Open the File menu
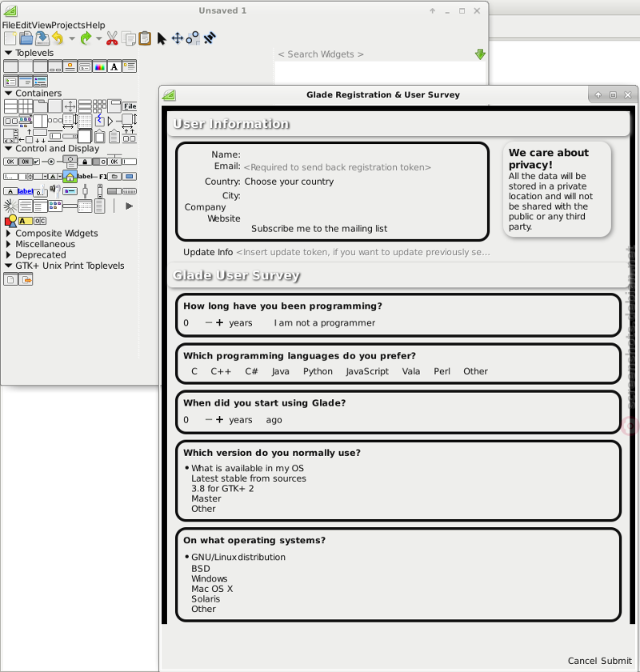Image resolution: width=640 pixels, height=672 pixels. click(9, 26)
